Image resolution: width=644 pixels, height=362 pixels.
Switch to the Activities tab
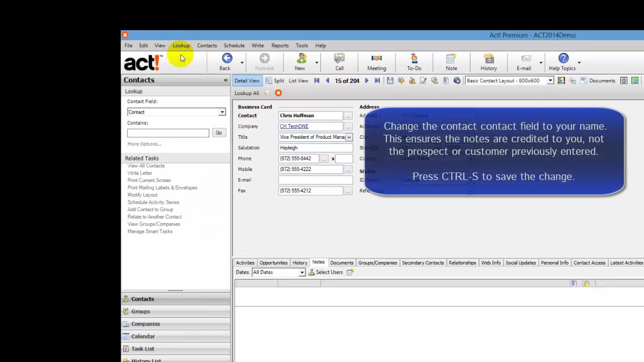pos(245,263)
